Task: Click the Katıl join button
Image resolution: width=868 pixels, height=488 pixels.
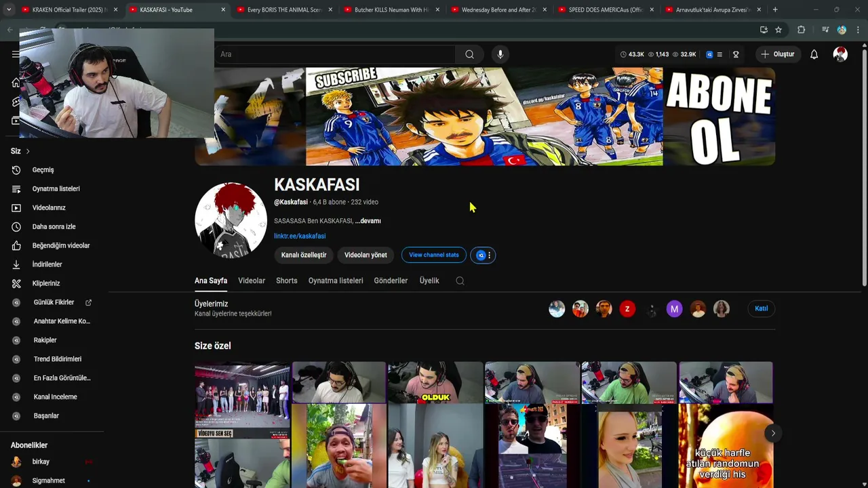Action: click(x=762, y=308)
